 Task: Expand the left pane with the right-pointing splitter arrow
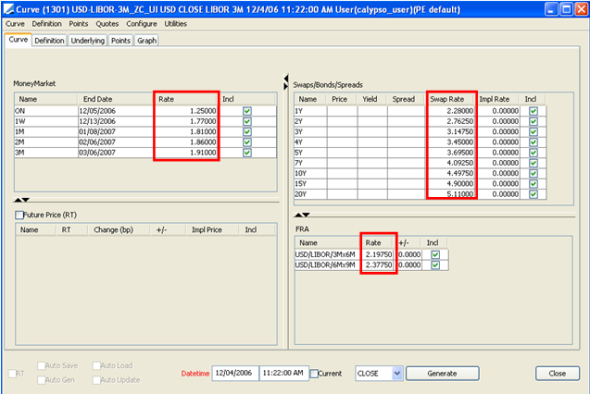[x=286, y=86]
